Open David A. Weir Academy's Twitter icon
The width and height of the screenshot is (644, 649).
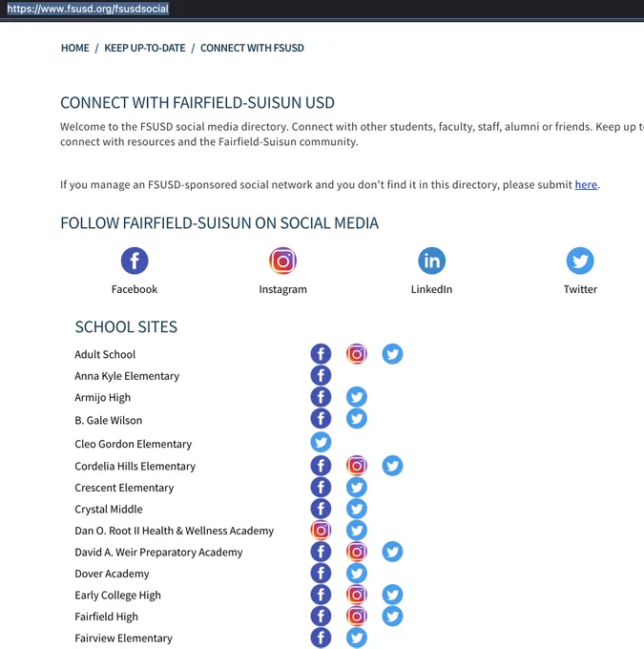pos(392,552)
